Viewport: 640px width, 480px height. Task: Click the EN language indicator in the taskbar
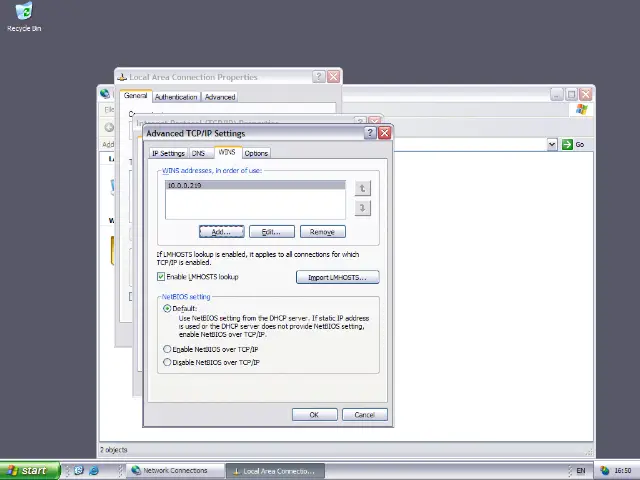[x=581, y=470]
